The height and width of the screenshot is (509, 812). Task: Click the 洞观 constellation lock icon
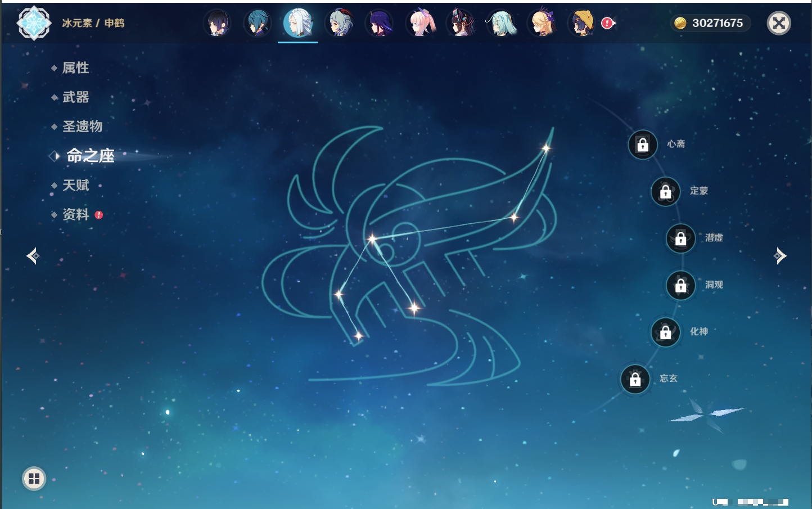click(x=680, y=286)
